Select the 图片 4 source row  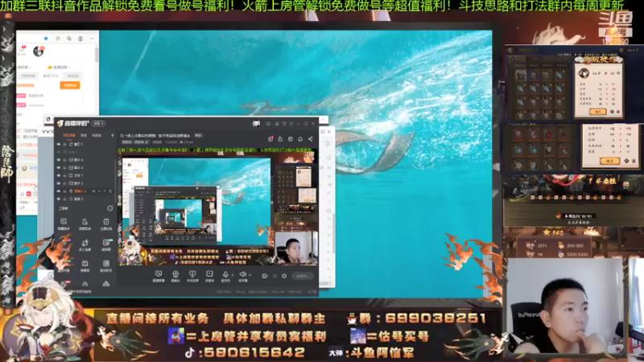pos(85,160)
